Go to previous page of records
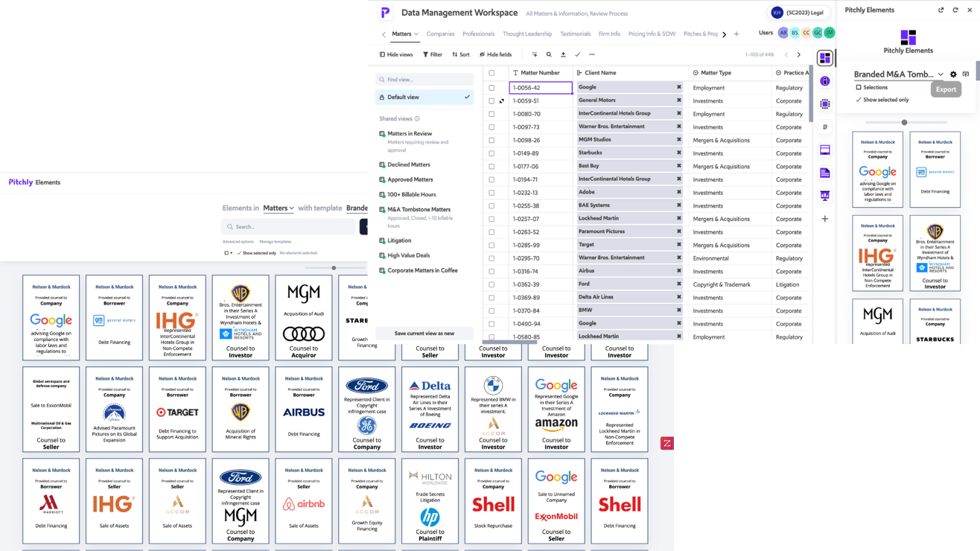The width and height of the screenshot is (980, 551). [786, 54]
